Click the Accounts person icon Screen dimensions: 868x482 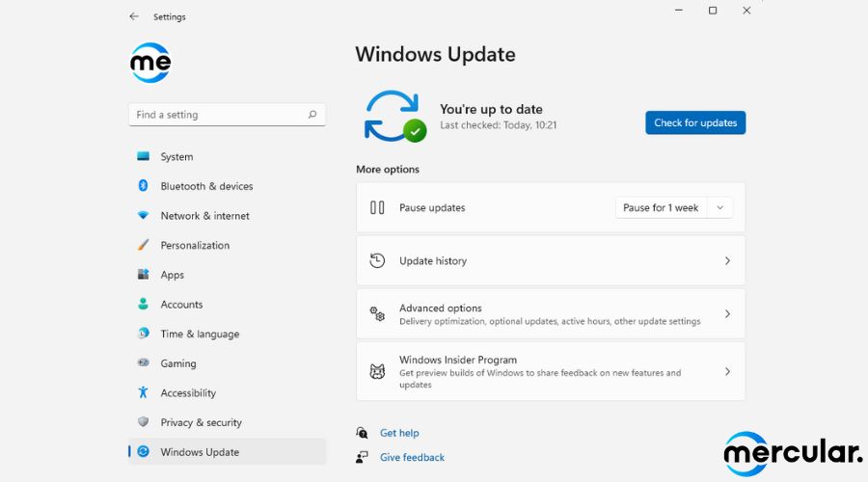tap(144, 304)
